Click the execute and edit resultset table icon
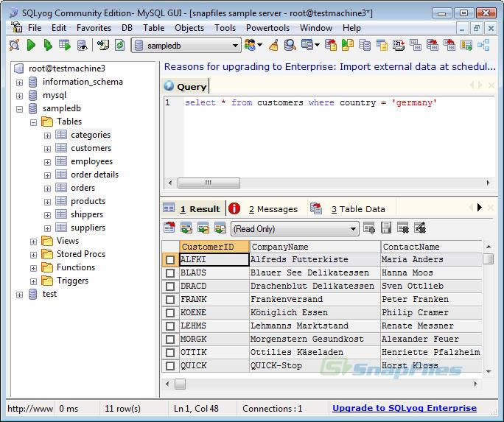This screenshot has width=504, height=422. (x=65, y=45)
